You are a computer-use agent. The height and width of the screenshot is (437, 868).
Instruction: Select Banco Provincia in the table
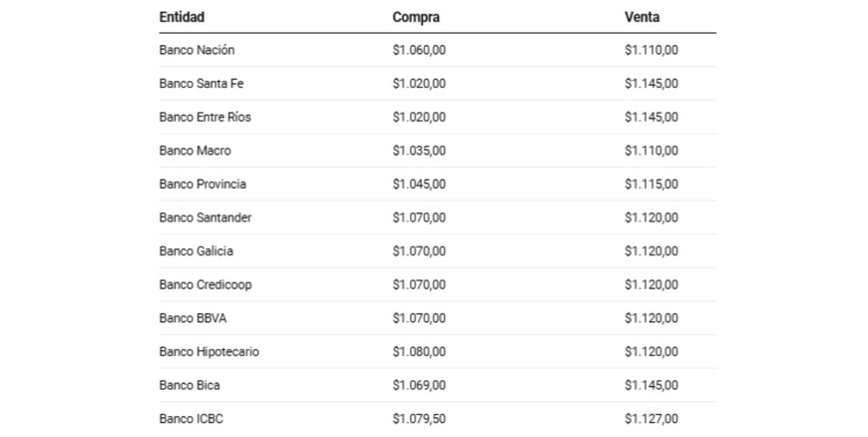pos(203,185)
